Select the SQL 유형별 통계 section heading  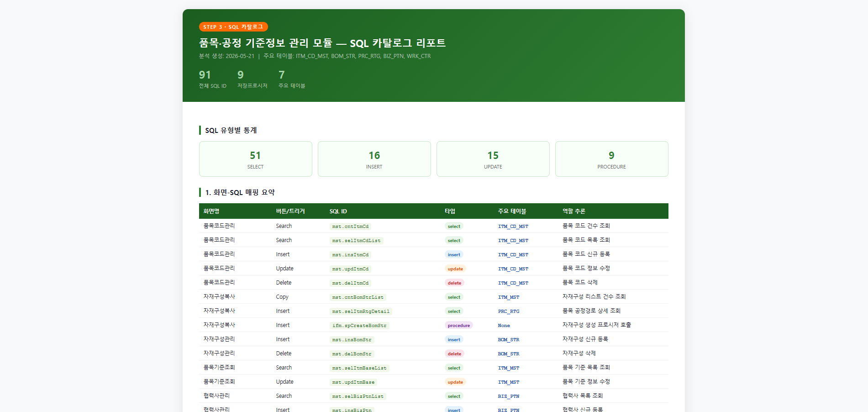coord(231,130)
